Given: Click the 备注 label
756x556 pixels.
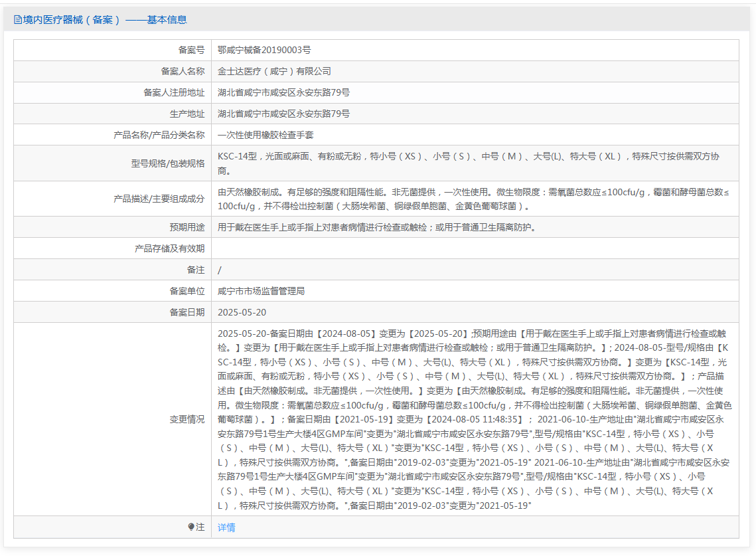Looking at the screenshot, I should click(x=196, y=270).
